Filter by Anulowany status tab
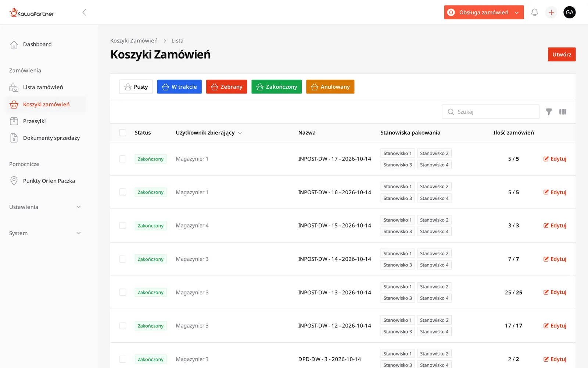588x368 pixels. point(330,87)
